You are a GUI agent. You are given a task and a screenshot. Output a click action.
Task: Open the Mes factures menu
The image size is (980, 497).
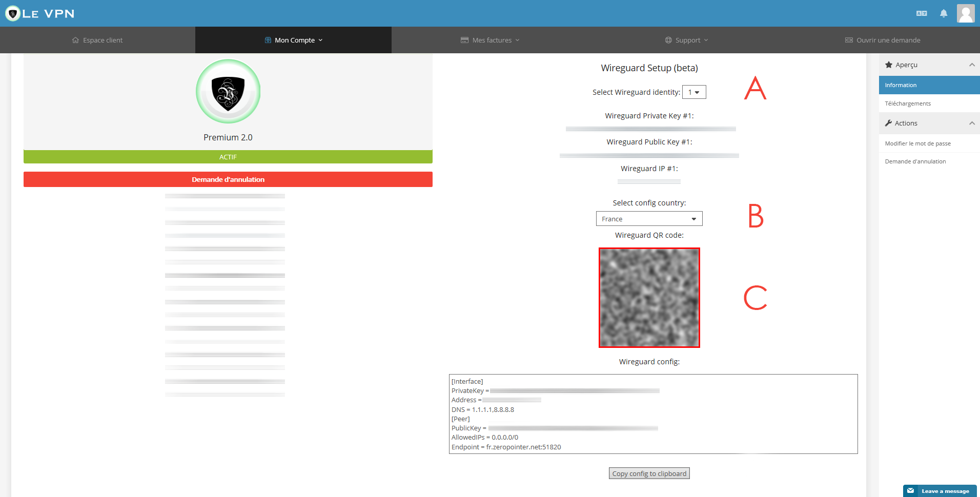490,40
